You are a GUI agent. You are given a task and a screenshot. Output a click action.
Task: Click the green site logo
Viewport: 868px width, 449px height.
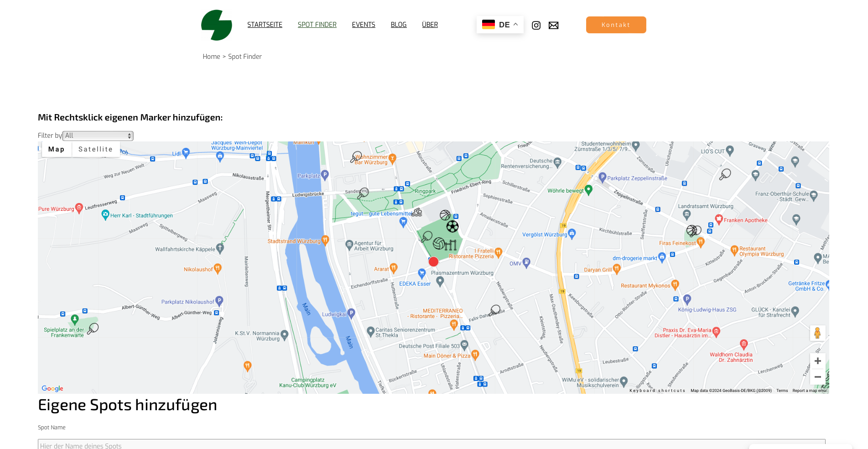(x=217, y=25)
